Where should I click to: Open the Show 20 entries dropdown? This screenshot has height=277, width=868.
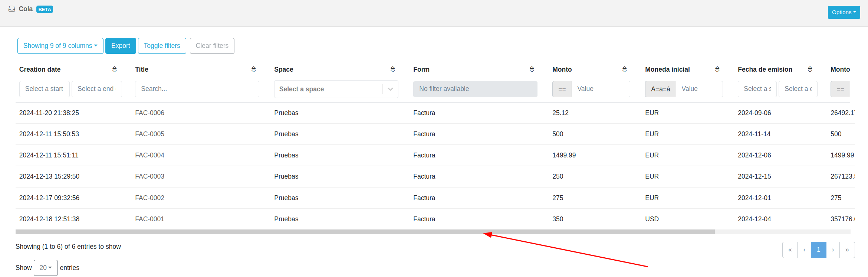click(46, 268)
